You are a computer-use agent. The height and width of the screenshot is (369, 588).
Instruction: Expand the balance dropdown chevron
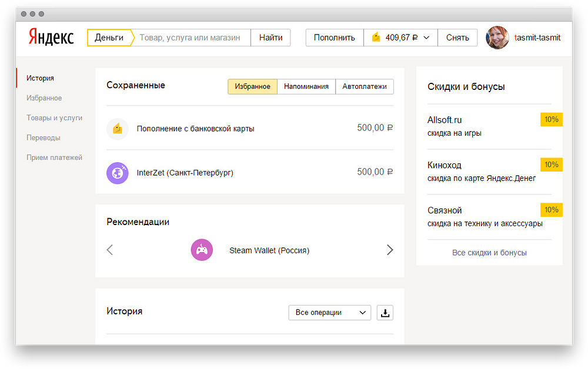(426, 38)
